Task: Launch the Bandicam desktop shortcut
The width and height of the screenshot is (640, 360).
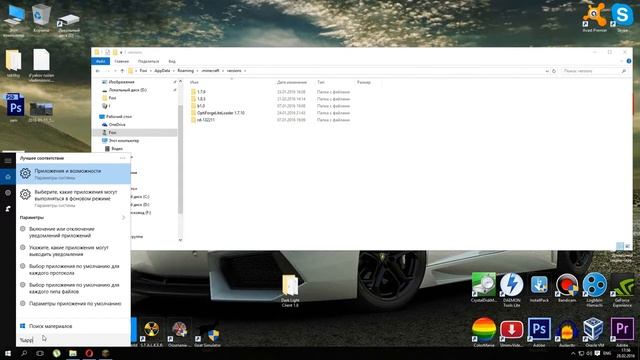Action: [x=567, y=287]
